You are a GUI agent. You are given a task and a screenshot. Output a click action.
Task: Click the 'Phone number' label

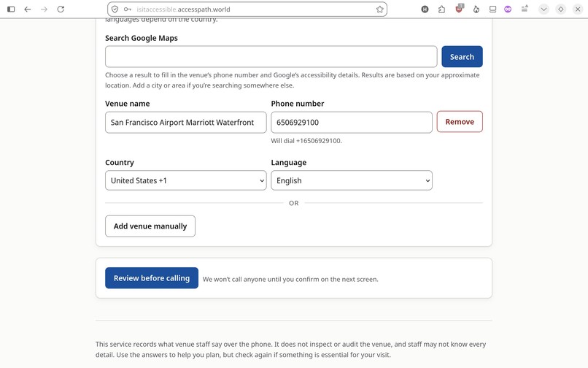[298, 104]
